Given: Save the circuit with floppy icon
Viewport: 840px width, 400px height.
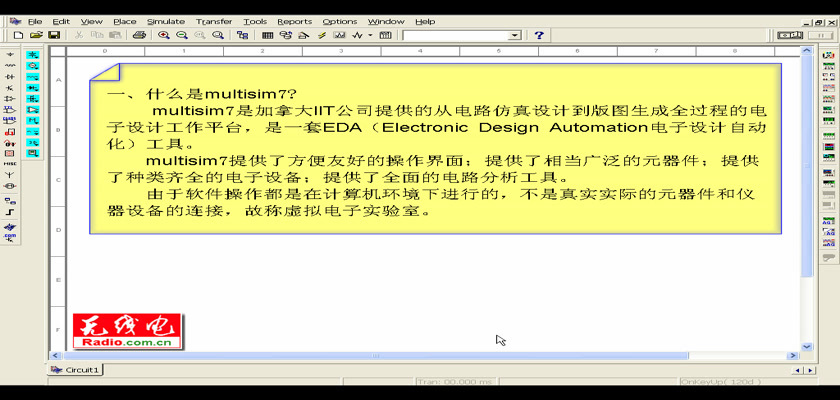Looking at the screenshot, I should pyautogui.click(x=54, y=35).
